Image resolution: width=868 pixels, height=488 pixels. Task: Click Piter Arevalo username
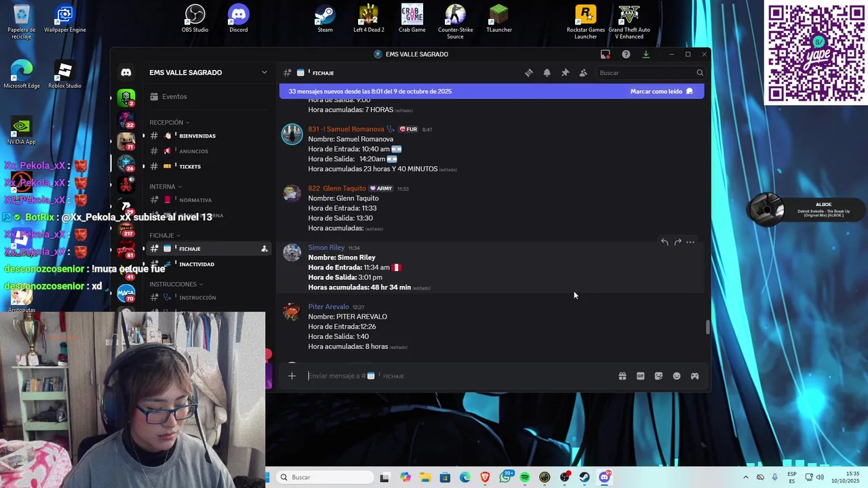click(328, 306)
